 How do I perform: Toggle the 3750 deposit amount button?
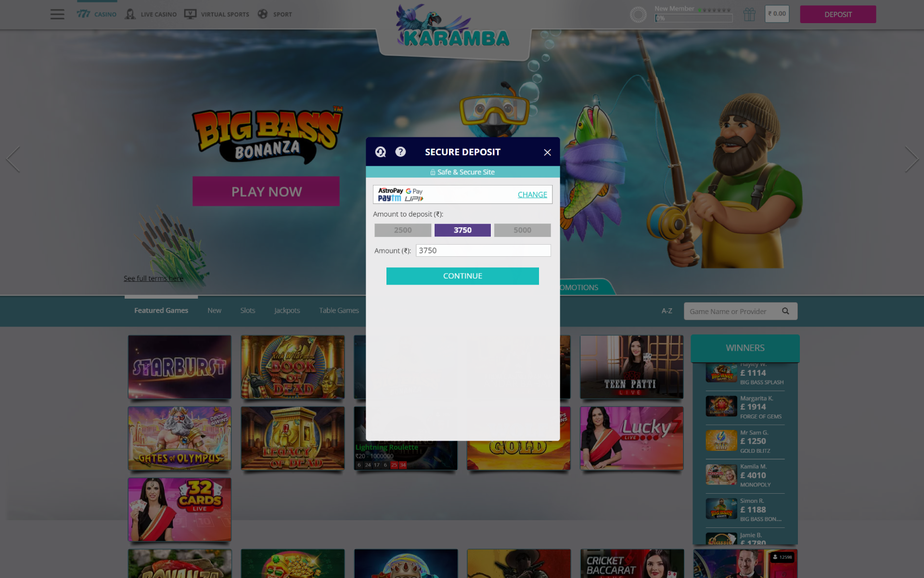point(462,230)
